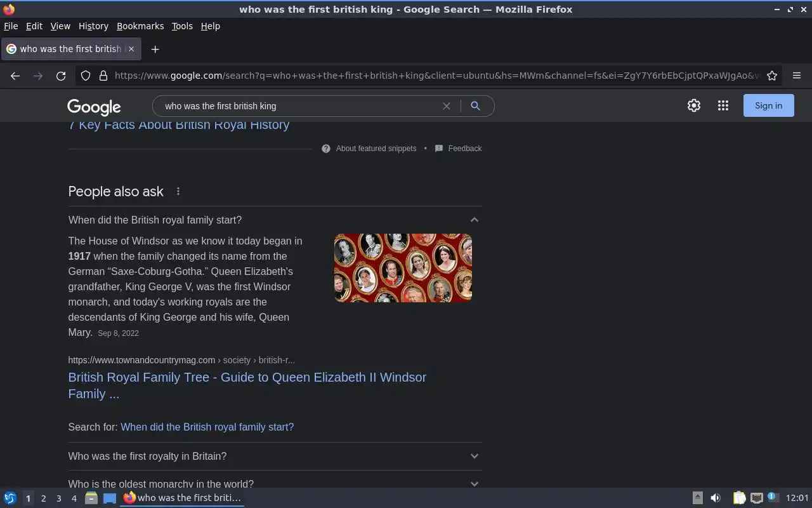Open a new tab with plus icon
The image size is (812, 508).
pos(155,49)
